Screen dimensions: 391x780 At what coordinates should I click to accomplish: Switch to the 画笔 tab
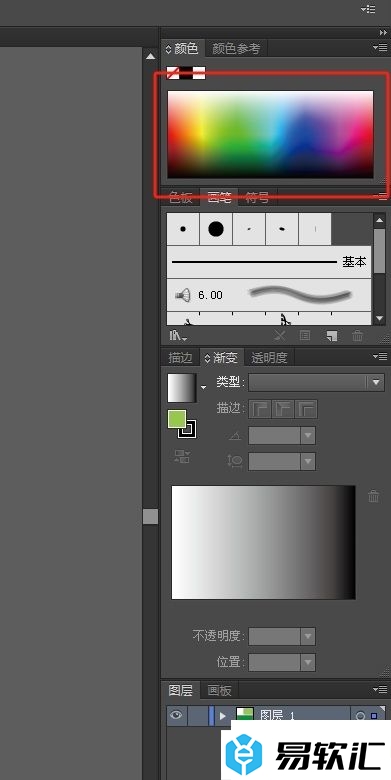pos(219,197)
